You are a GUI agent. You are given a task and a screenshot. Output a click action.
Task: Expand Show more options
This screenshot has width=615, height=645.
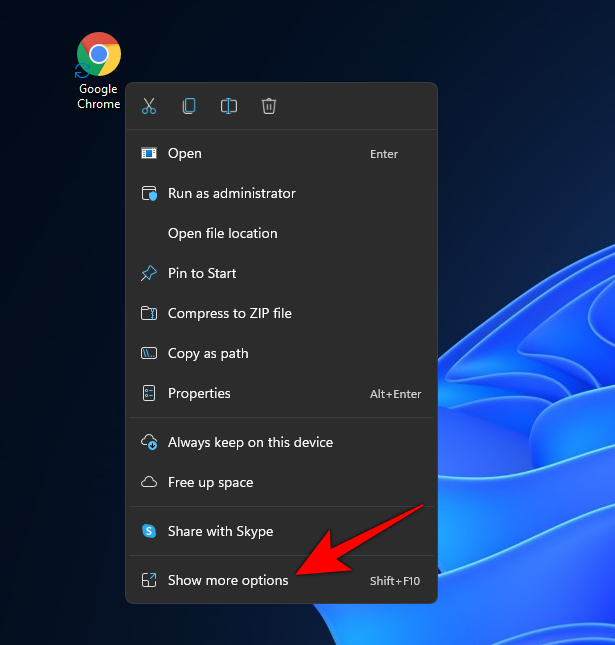coord(228,581)
